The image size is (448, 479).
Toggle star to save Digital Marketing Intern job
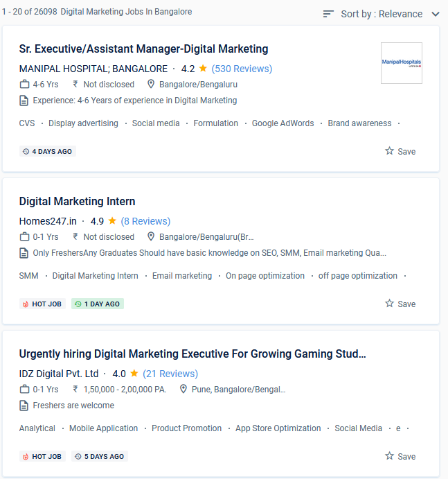pyautogui.click(x=389, y=303)
